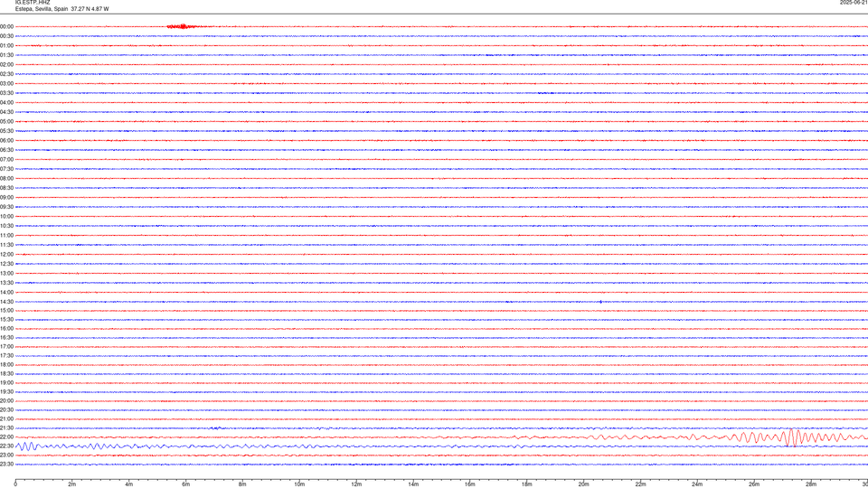Click the 18:00 trace time label
868x488 pixels.
coord(6,364)
